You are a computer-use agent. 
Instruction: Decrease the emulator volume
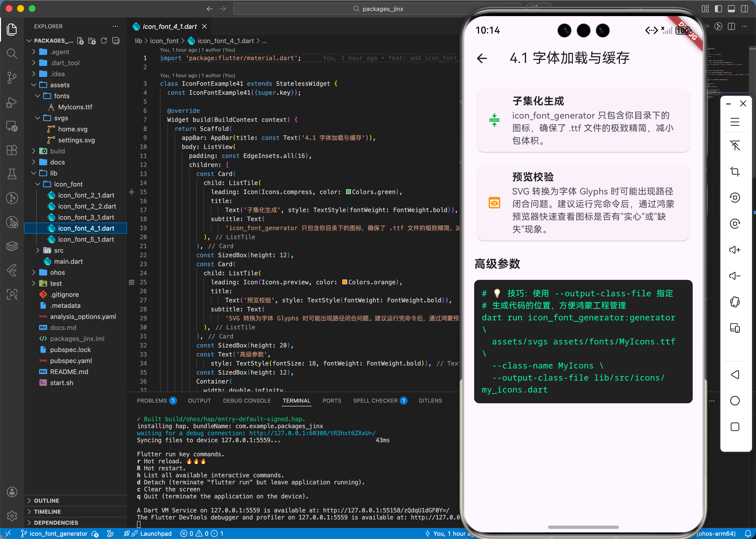pyautogui.click(x=735, y=276)
